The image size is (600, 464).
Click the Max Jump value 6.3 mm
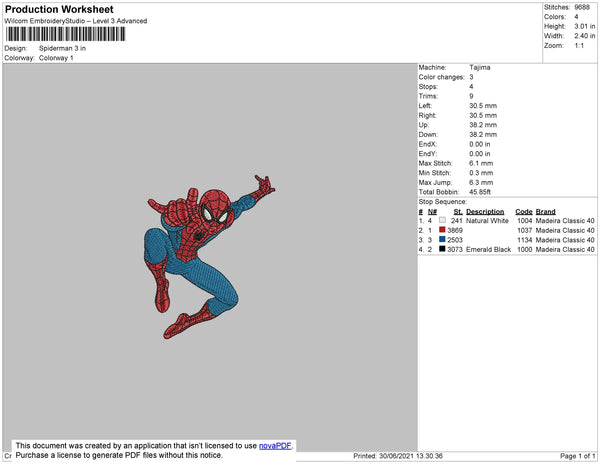pos(481,182)
